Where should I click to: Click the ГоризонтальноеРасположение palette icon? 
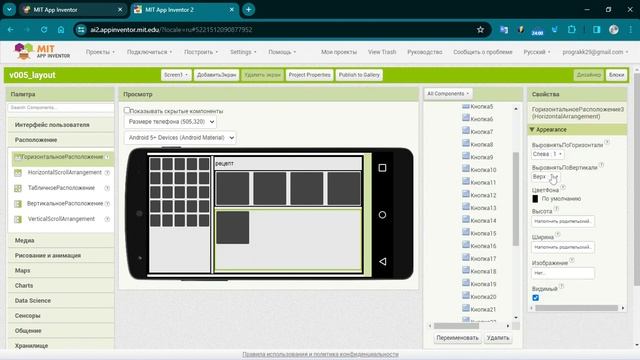coord(18,157)
